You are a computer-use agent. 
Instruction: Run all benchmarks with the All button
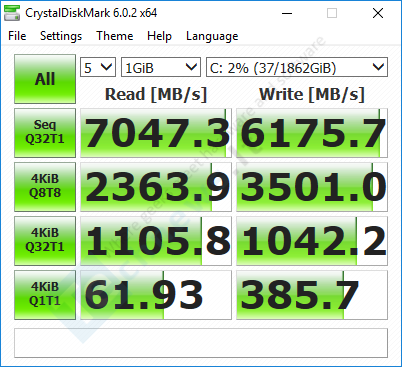click(45, 79)
